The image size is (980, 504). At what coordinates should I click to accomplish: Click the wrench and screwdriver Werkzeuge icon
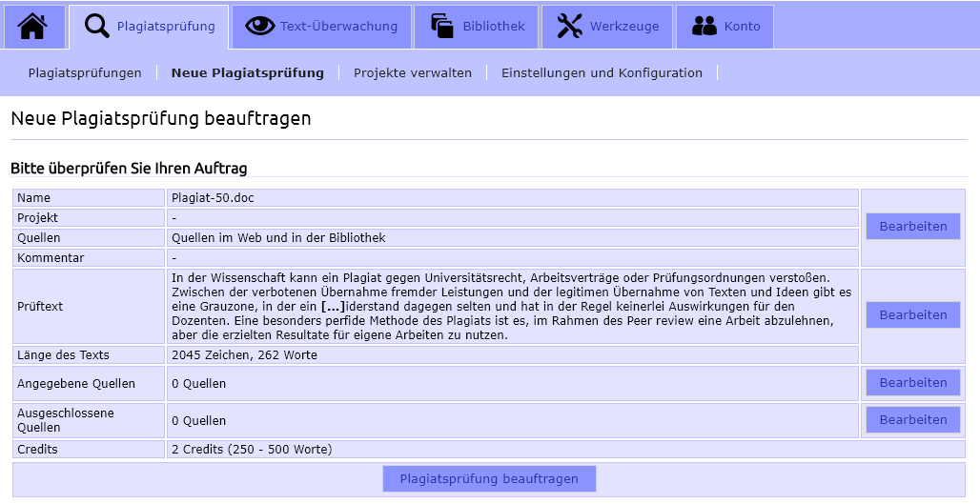569,27
